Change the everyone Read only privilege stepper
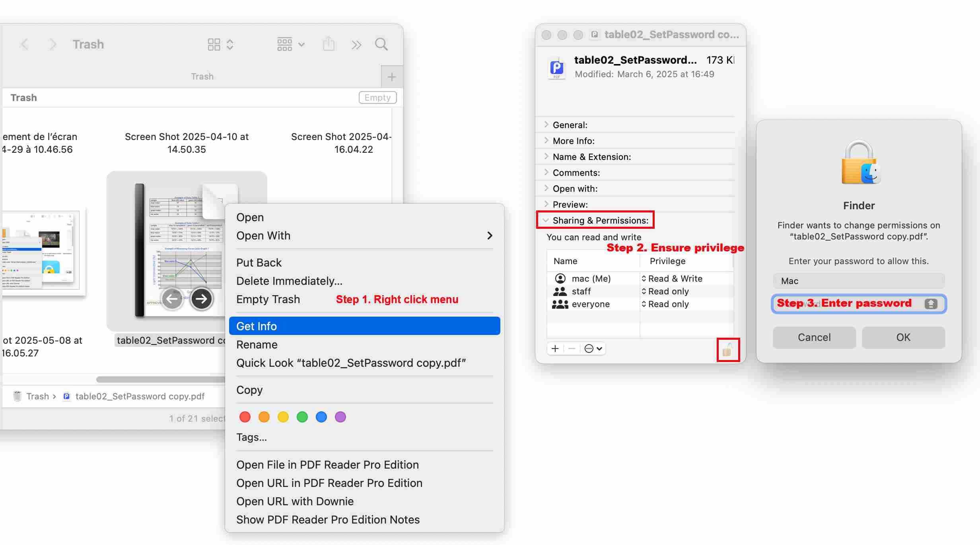The image size is (980, 545). point(644,304)
